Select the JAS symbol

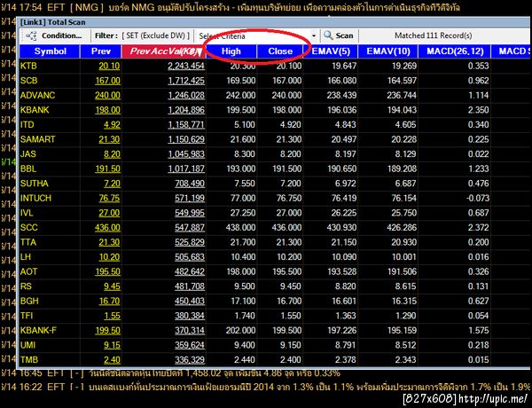click(x=27, y=154)
